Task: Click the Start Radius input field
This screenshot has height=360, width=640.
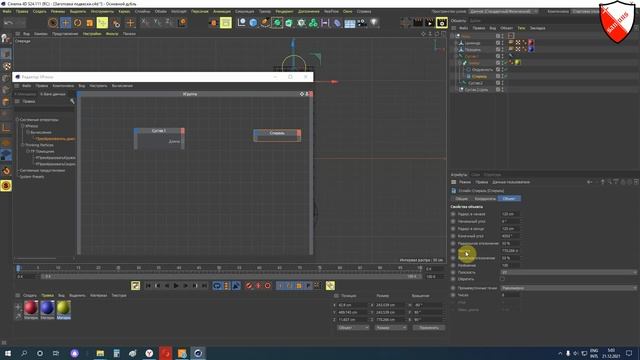Action: point(510,214)
